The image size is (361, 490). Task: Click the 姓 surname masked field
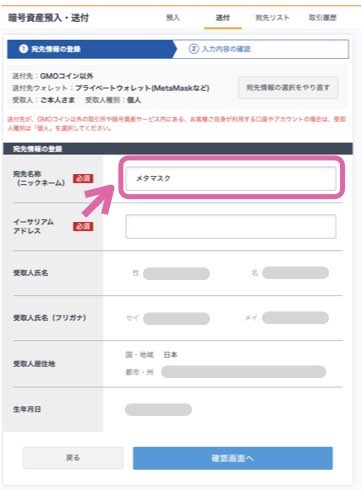click(176, 273)
